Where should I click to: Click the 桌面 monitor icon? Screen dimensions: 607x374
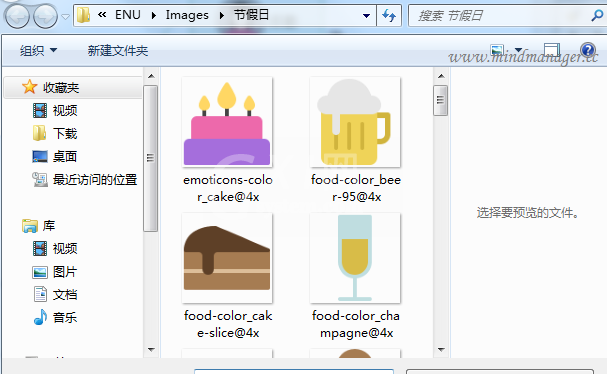(39, 156)
